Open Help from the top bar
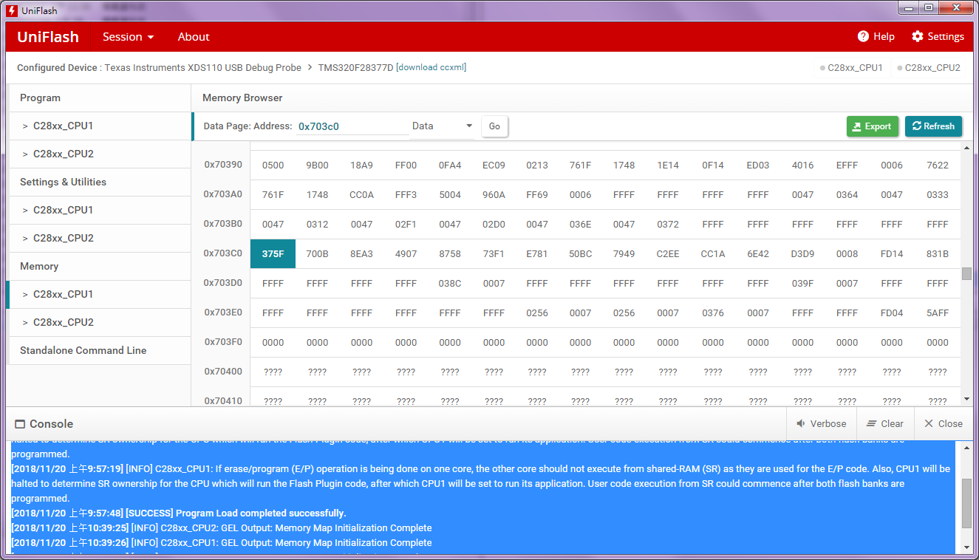This screenshot has height=560, width=979. coord(876,37)
